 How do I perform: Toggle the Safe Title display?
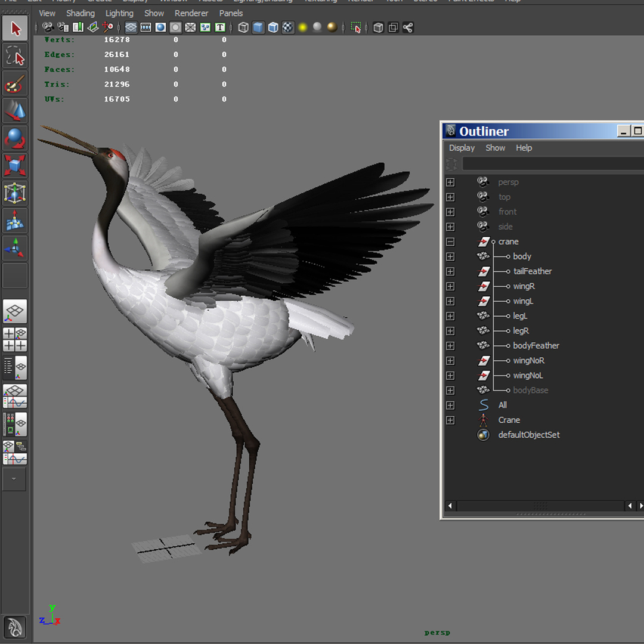(x=220, y=27)
